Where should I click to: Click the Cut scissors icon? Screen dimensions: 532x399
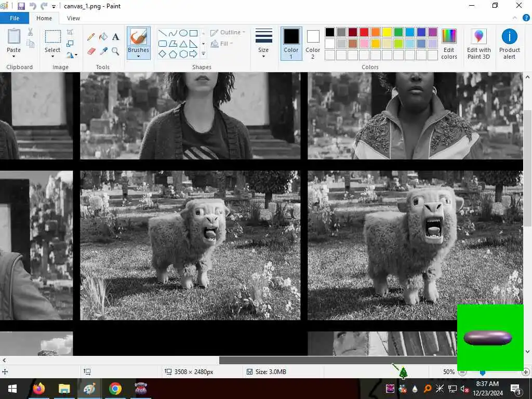[x=30, y=32]
